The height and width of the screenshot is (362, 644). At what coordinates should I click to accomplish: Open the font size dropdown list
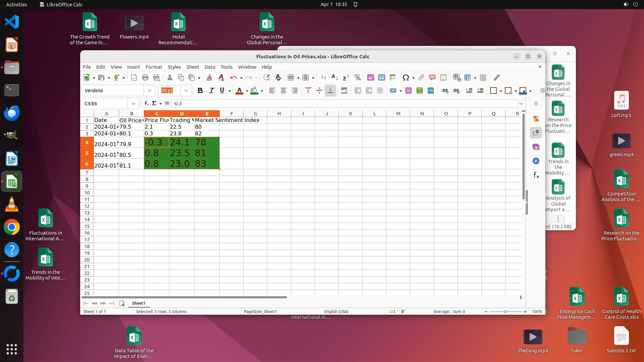coord(186,91)
